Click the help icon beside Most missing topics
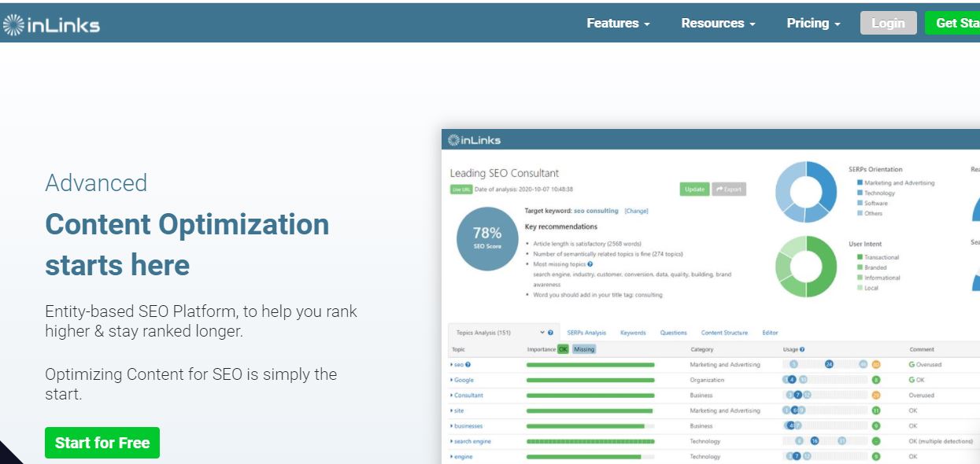Image resolution: width=980 pixels, height=464 pixels. pos(590,264)
